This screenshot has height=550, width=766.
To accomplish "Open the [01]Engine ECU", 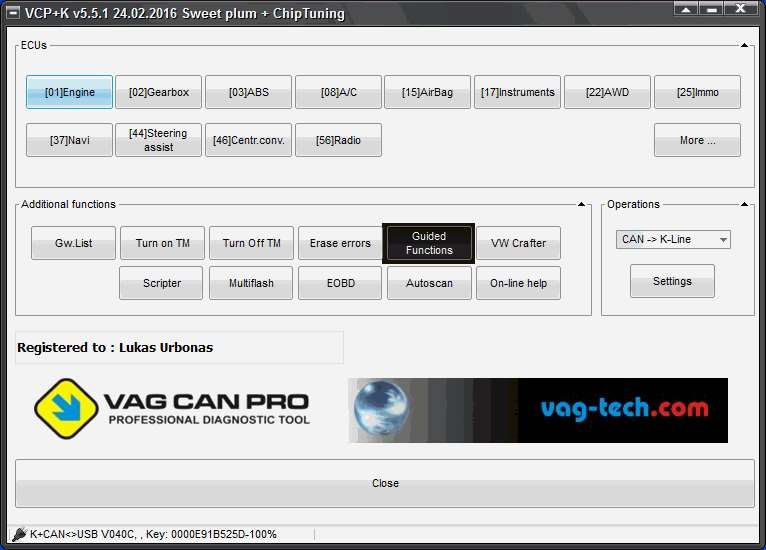I will (69, 92).
